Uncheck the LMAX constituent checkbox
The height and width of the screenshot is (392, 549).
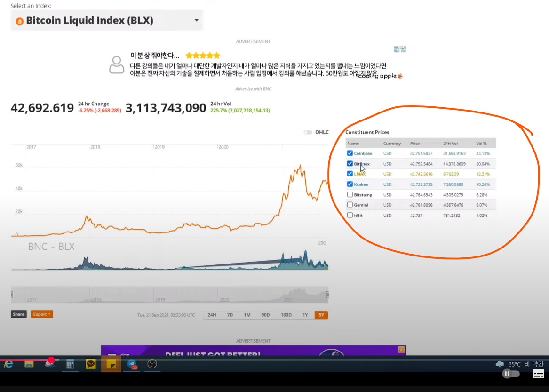[350, 174]
